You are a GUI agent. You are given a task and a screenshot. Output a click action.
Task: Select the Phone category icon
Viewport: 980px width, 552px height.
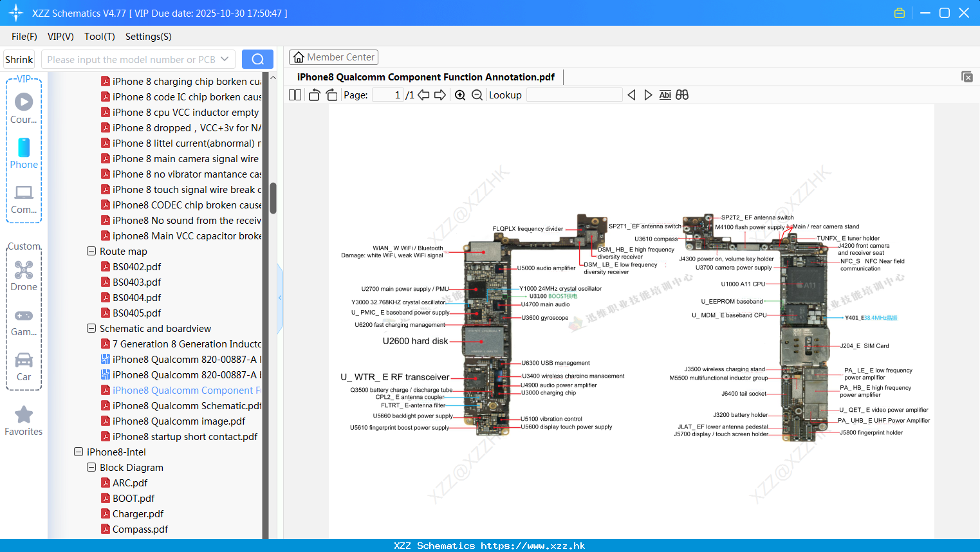pyautogui.click(x=24, y=154)
